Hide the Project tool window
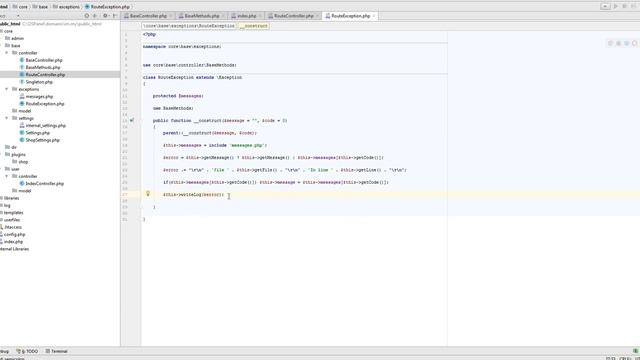The height and width of the screenshot is (360, 640). [x=115, y=16]
